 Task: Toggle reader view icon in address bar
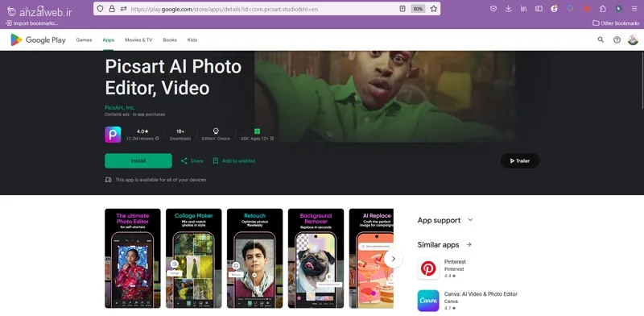(402, 9)
